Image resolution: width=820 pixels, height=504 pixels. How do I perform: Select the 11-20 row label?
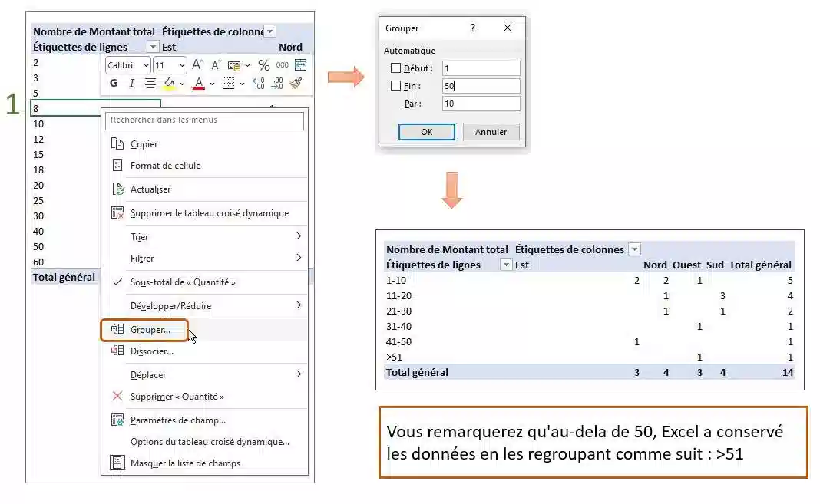tap(398, 295)
